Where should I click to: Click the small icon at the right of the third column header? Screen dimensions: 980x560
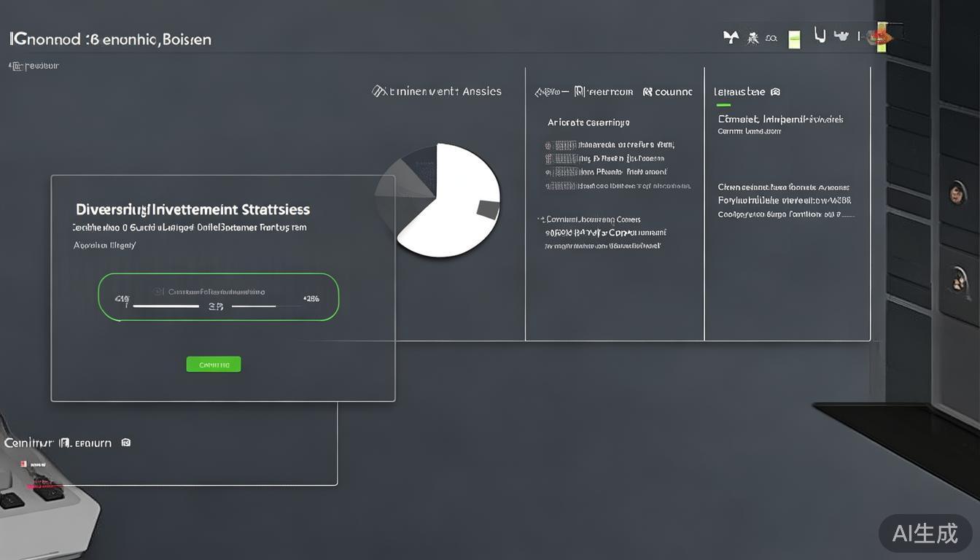(775, 92)
